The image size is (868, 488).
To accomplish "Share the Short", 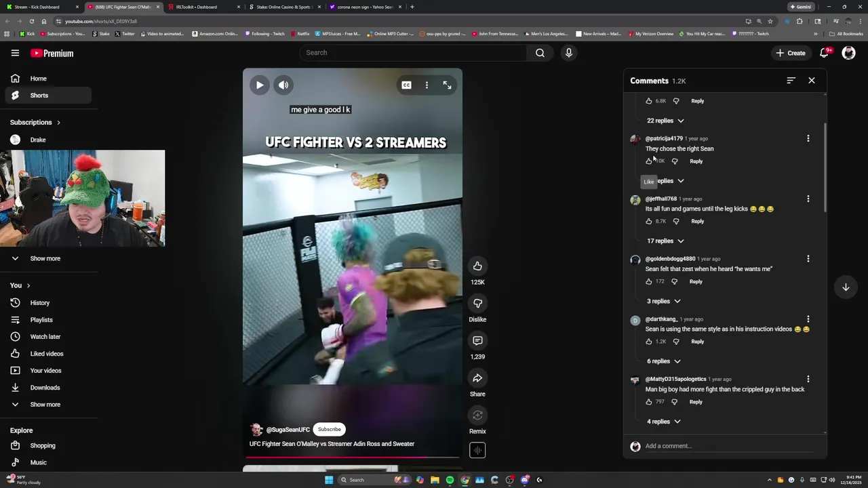I will click(x=477, y=378).
